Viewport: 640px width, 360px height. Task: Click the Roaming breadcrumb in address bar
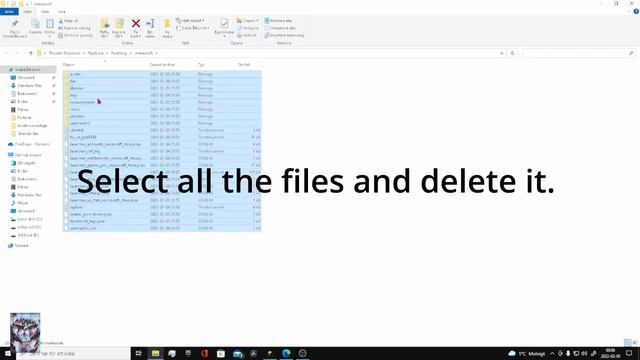(119, 53)
